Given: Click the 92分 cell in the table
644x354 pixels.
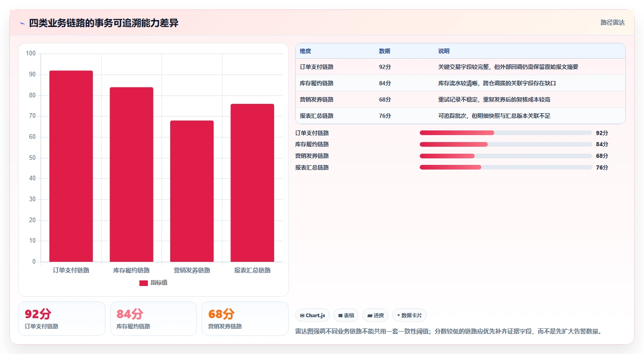Looking at the screenshot, I should (x=385, y=67).
